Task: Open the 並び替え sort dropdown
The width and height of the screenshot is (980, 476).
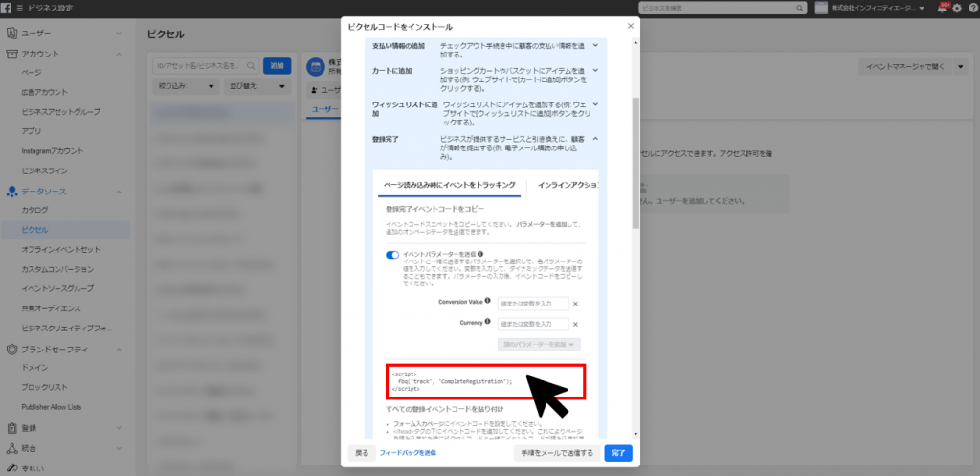Action: point(256,86)
